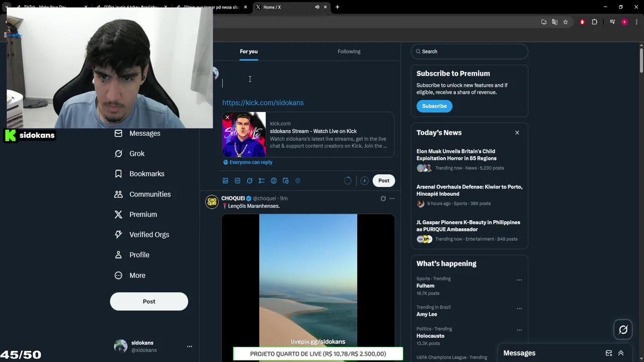Open the media controls icon in Chrome toolbar
This screenshot has height=362, width=644.
pyautogui.click(x=612, y=22)
